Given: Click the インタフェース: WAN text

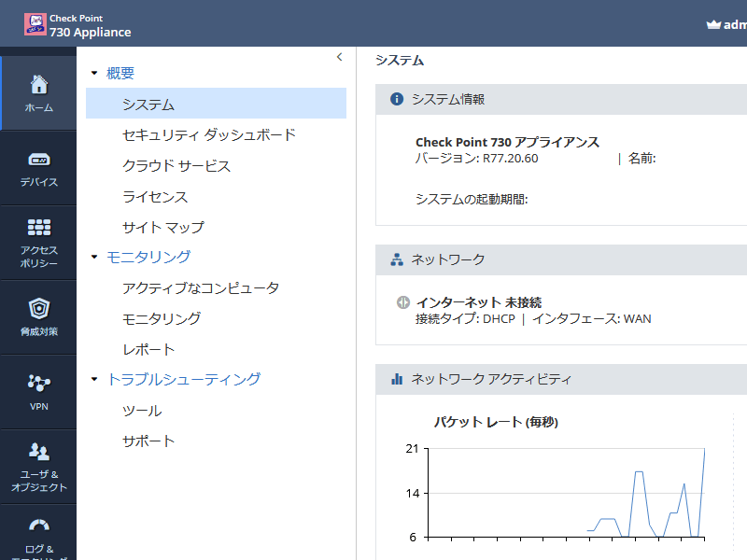Looking at the screenshot, I should (x=592, y=318).
